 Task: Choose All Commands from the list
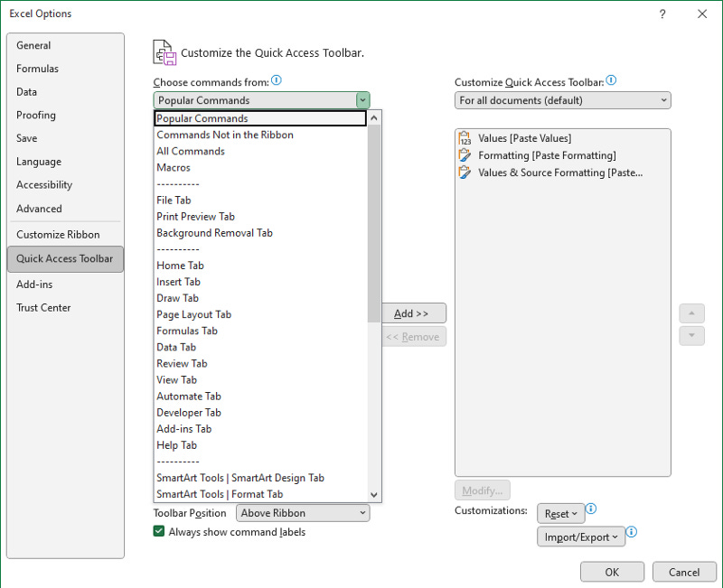click(x=260, y=151)
